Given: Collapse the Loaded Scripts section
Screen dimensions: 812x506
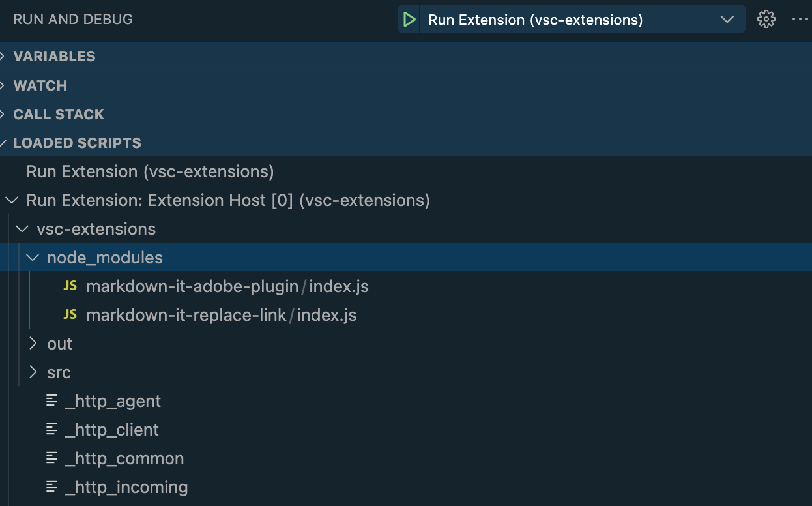Looking at the screenshot, I should 77,143.
